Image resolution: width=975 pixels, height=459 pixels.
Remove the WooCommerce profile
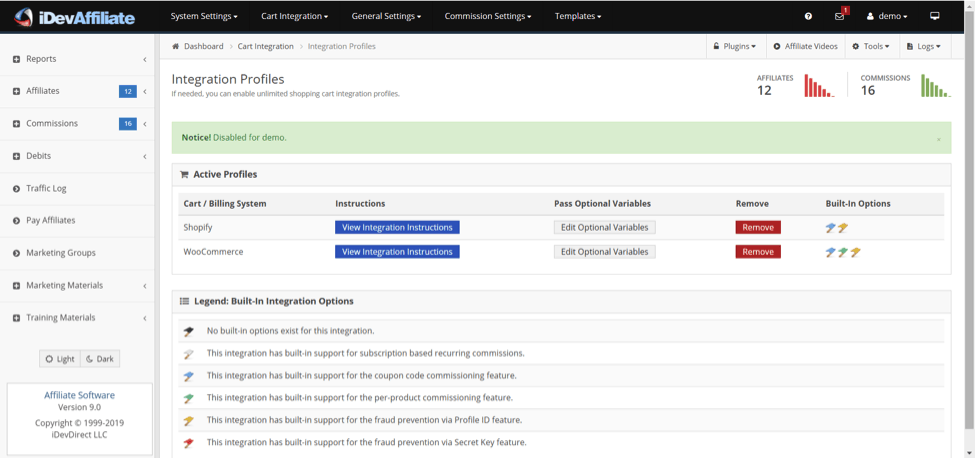[x=758, y=252]
